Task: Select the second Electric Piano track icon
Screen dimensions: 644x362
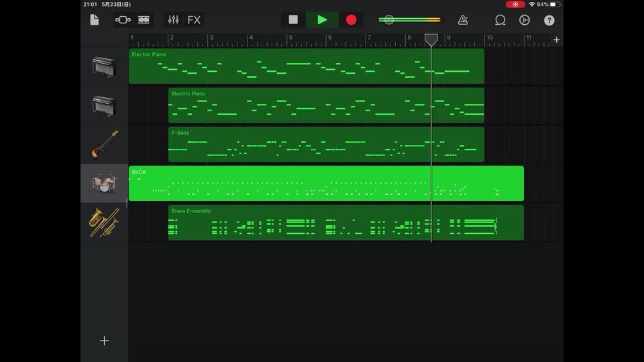Action: point(104,105)
